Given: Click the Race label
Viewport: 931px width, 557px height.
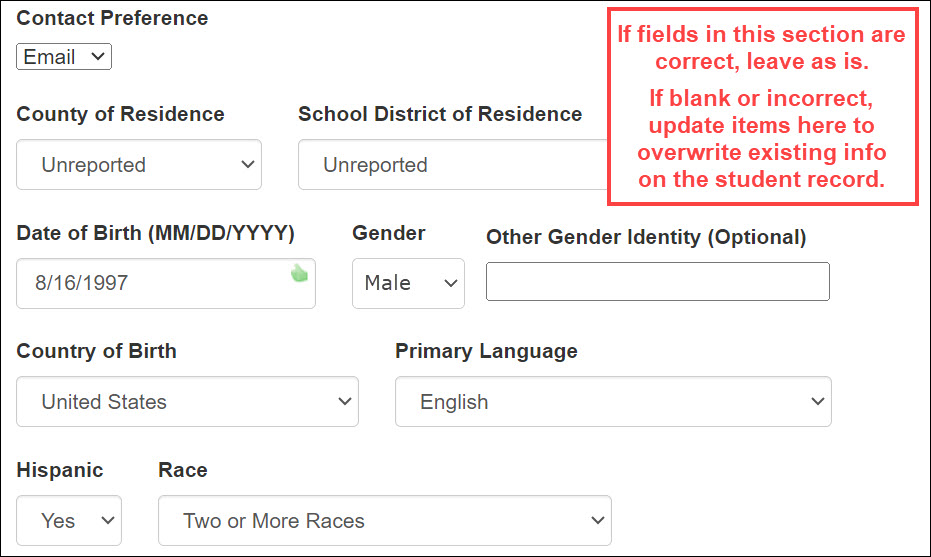Looking at the screenshot, I should pos(183,470).
